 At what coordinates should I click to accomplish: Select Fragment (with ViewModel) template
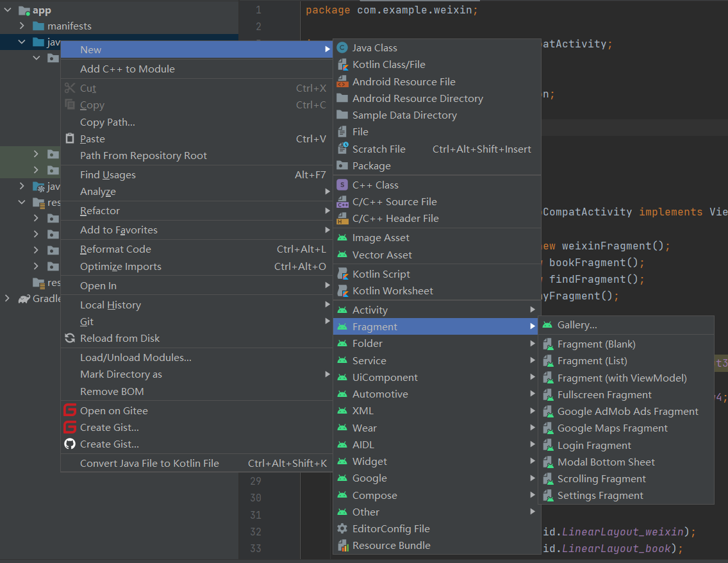click(x=625, y=378)
